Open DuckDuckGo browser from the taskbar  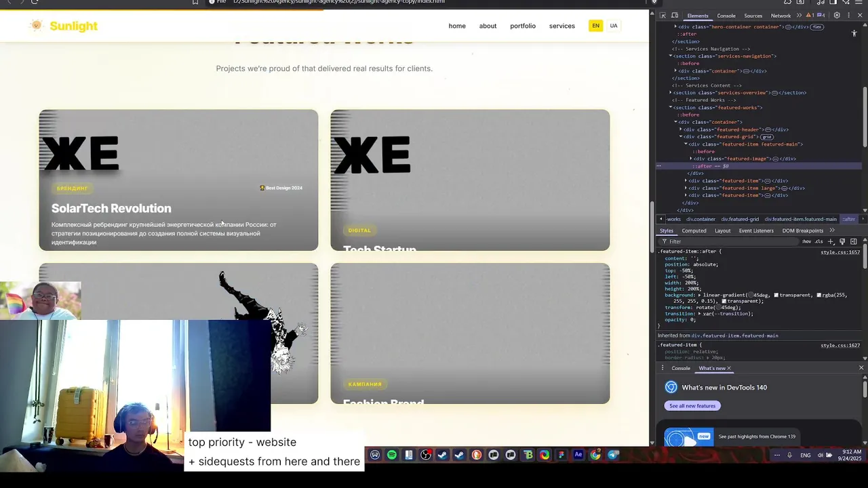pyautogui.click(x=477, y=455)
